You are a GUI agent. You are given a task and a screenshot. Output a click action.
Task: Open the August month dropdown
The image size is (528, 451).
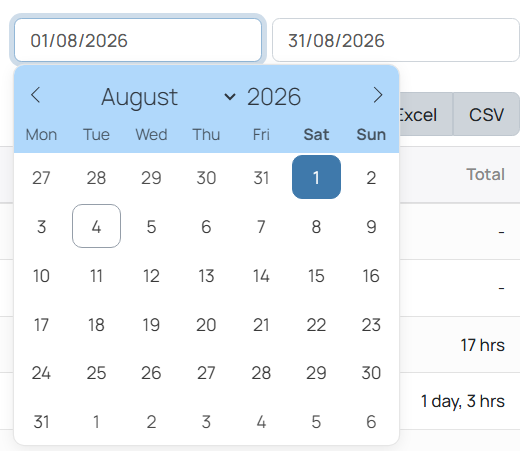point(168,97)
